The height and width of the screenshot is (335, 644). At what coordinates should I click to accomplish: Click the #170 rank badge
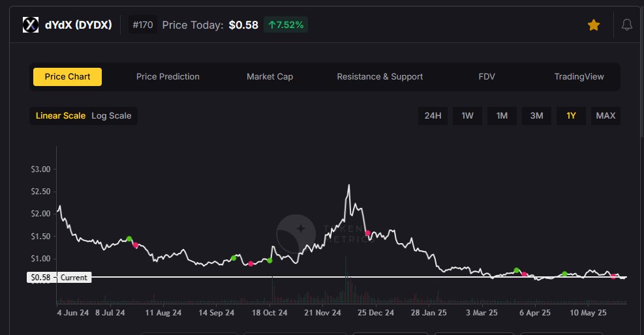[142, 25]
